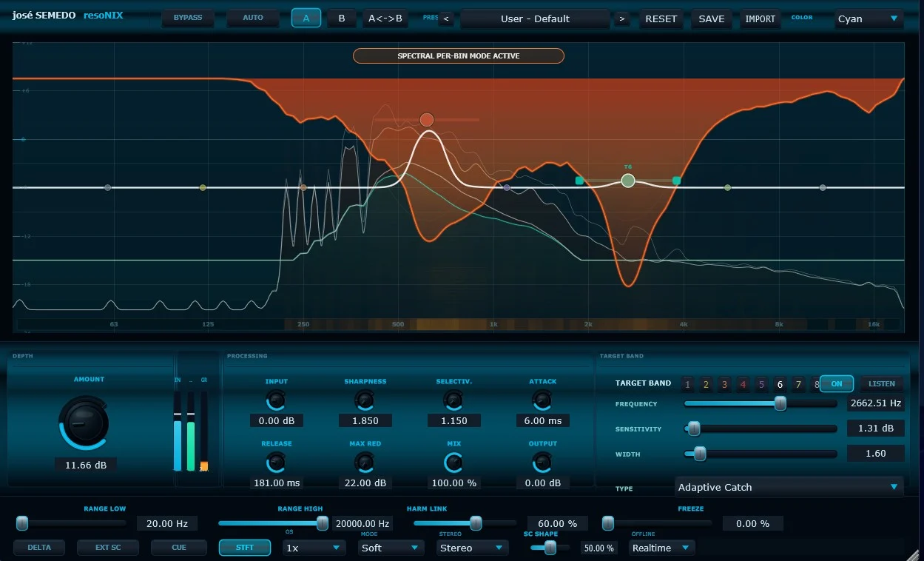Click the 181.00 ms release value field

point(277,483)
